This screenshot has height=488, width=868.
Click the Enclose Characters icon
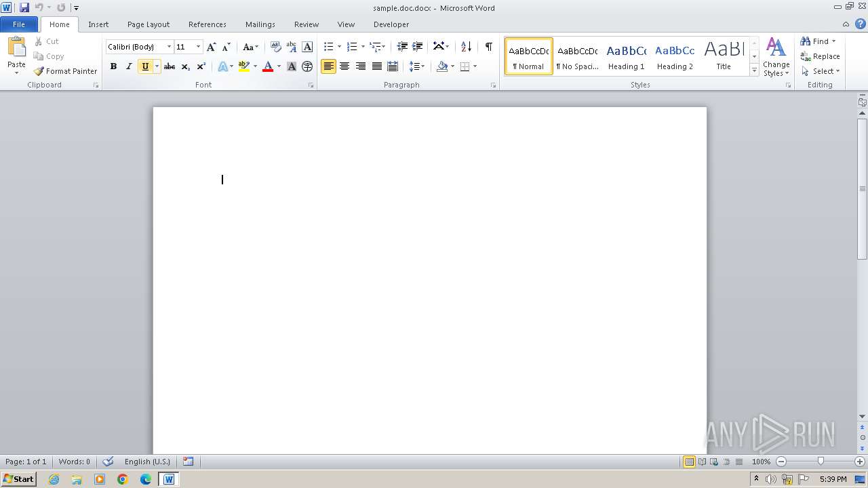pos(307,66)
